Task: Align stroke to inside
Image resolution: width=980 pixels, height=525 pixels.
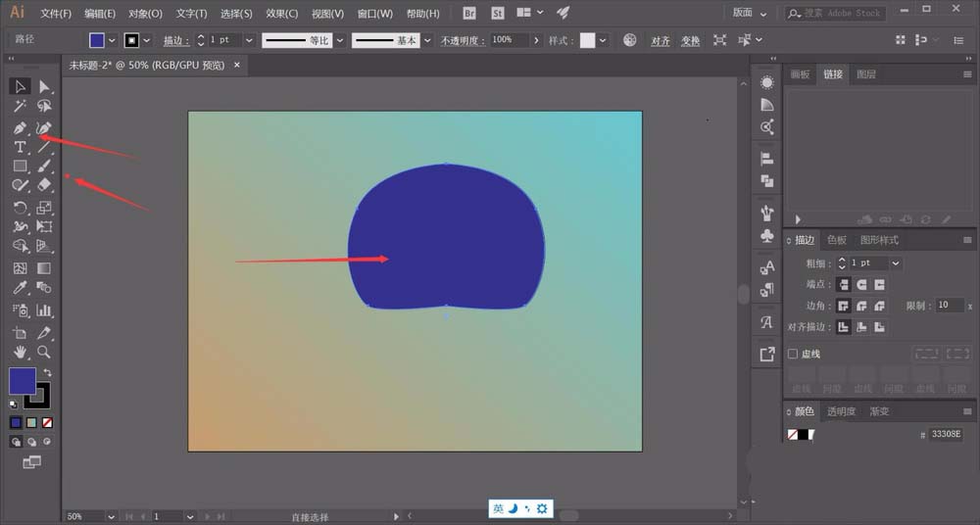Action: coord(861,327)
